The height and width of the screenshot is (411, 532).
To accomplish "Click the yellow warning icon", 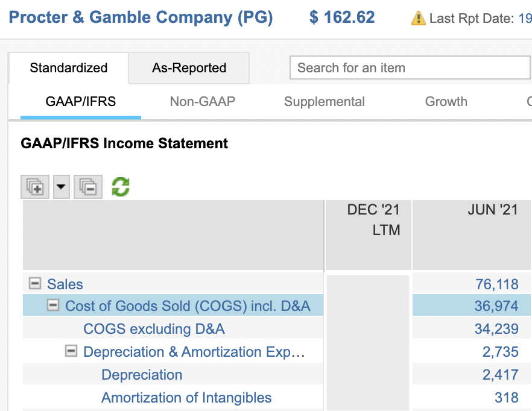I will click(x=418, y=18).
